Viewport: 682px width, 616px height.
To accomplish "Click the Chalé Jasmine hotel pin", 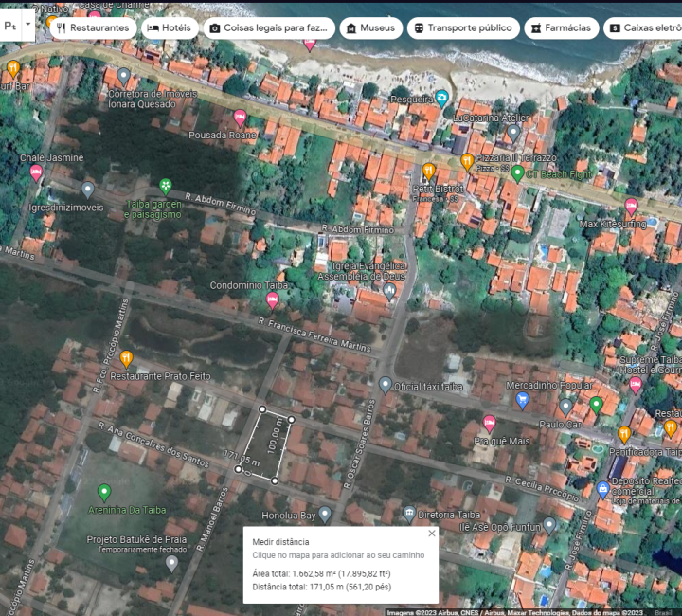I will coord(36,173).
